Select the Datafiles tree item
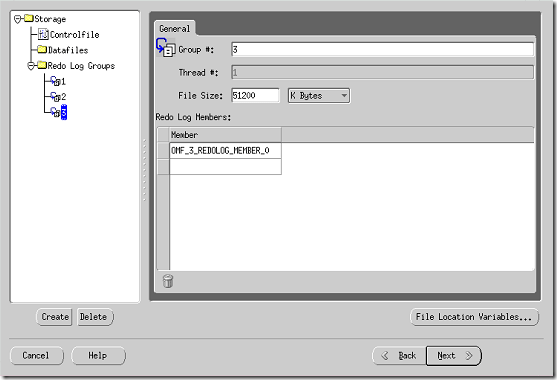The image size is (557, 380). pos(68,50)
